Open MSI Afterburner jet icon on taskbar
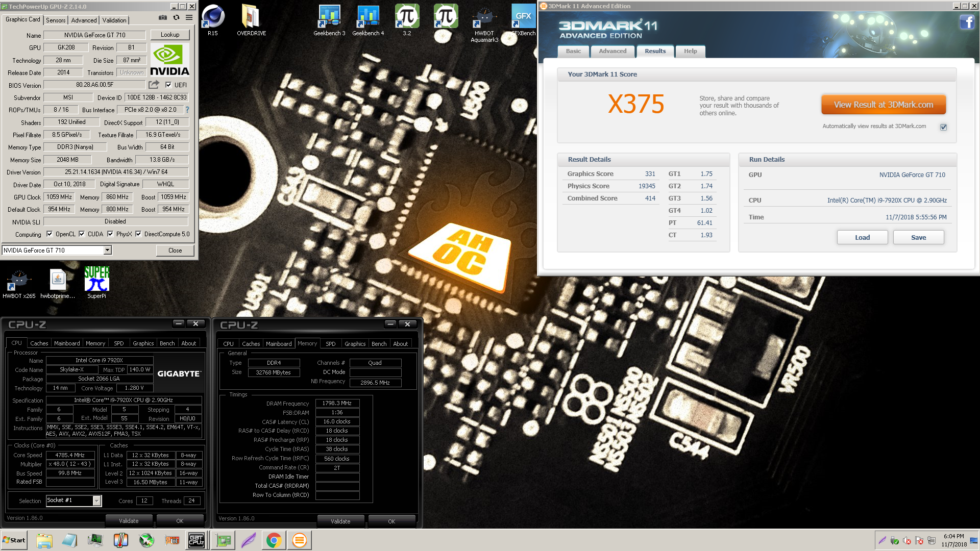The image size is (980, 551). coord(146,540)
